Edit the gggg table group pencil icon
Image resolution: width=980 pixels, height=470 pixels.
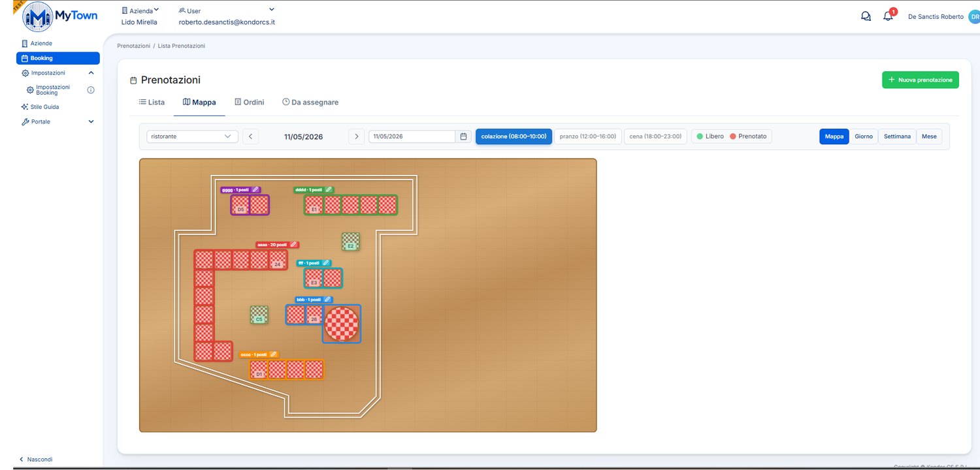point(255,190)
